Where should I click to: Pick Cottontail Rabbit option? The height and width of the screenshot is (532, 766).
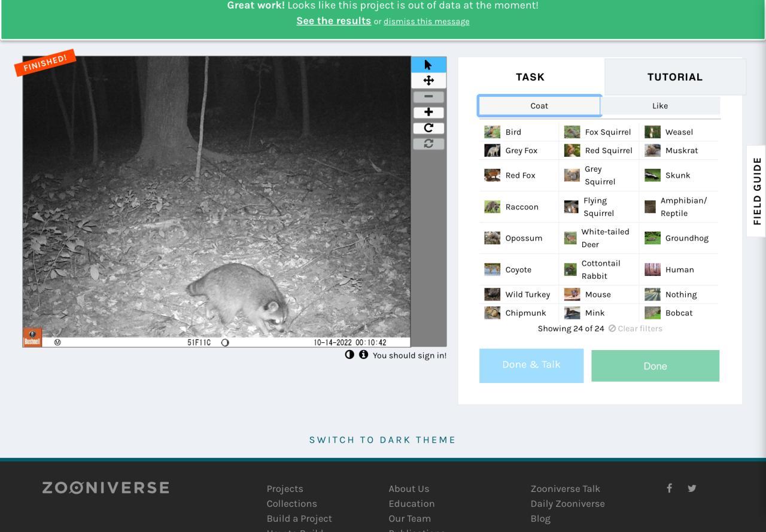point(599,269)
